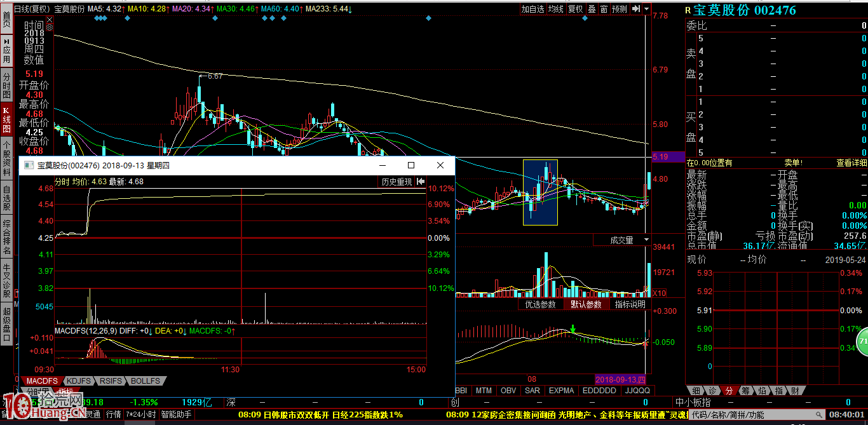The image size is (868, 425).
Task: Toggle the 叠 overlay option
Action: coord(592,9)
